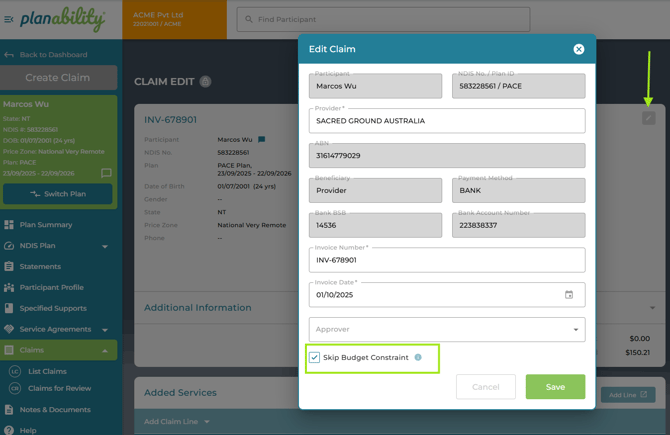Click the Cancel button in dialog
This screenshot has height=435, width=670.
coord(486,386)
